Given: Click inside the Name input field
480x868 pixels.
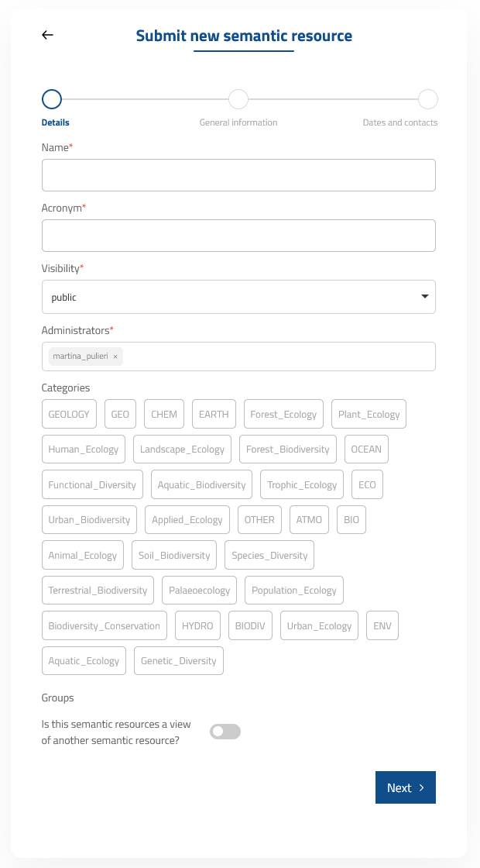Looking at the screenshot, I should 238,175.
